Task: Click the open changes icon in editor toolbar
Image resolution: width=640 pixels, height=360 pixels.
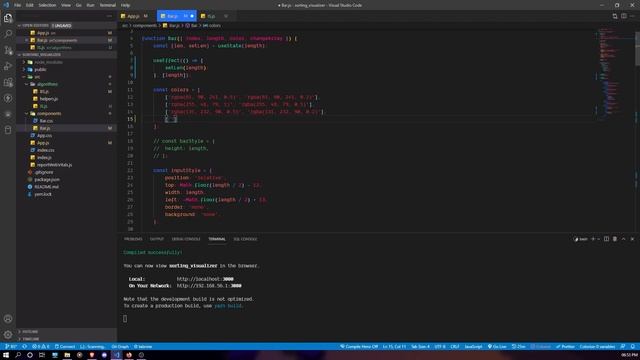Action: [615, 16]
